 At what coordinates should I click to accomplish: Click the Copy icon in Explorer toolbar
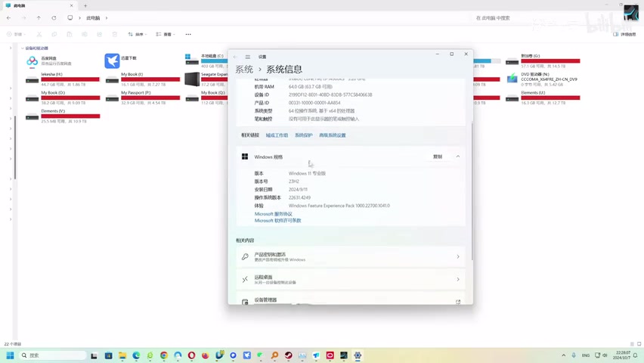tap(54, 35)
